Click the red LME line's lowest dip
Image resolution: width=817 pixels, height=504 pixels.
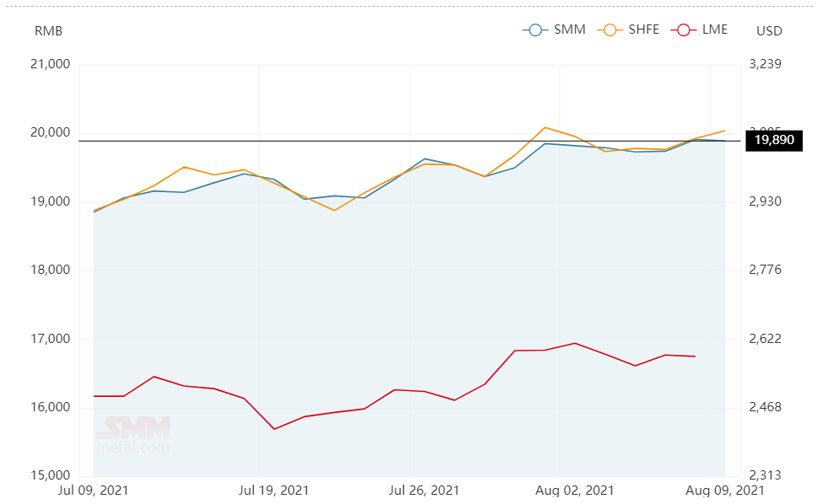pos(274,429)
